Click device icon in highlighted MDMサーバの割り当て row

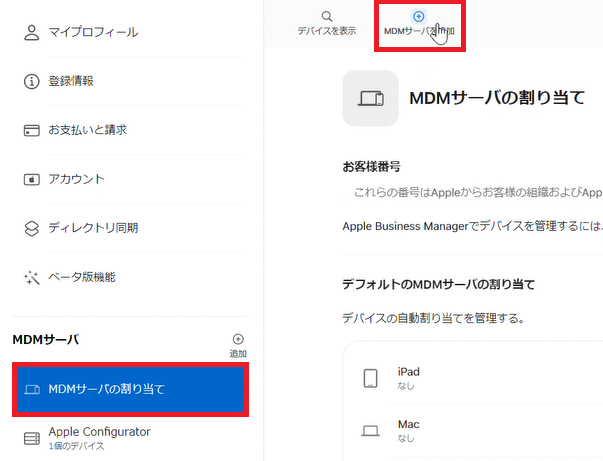pos(32,389)
